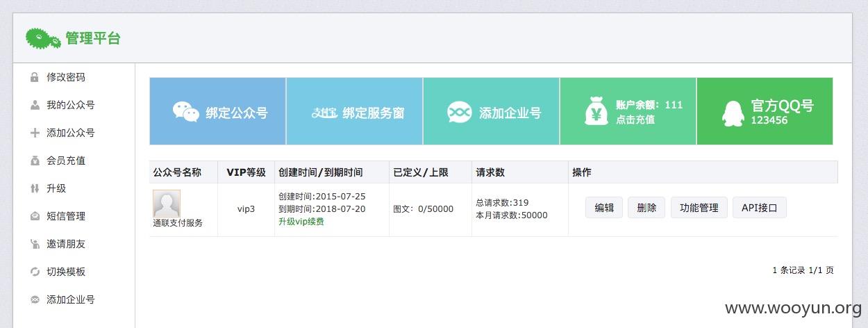Click 到期时间:2018-07-20 text
Image resolution: width=868 pixels, height=328 pixels.
[x=322, y=208]
